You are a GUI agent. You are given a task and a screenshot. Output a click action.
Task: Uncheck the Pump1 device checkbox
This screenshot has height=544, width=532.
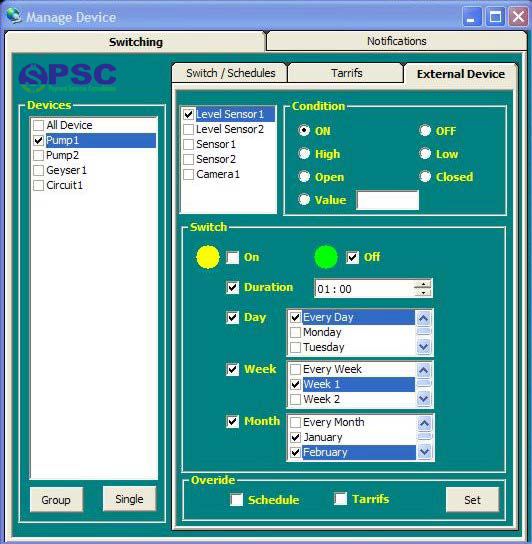click(38, 141)
